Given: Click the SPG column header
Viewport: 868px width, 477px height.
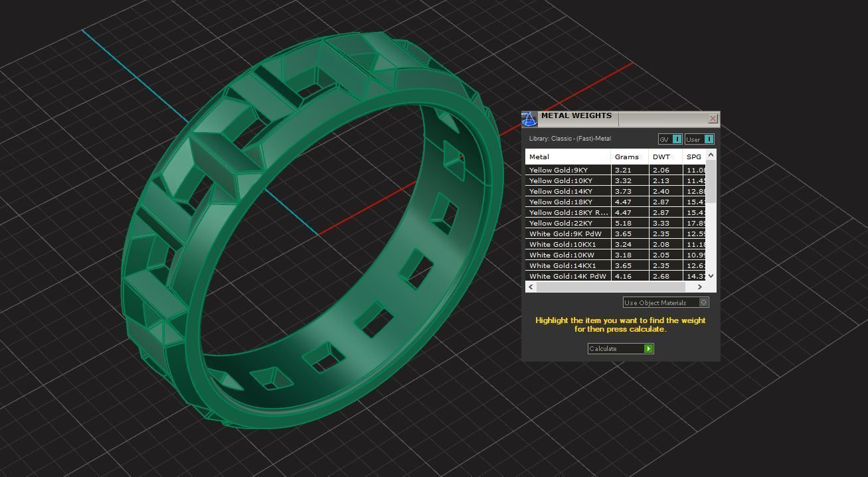Looking at the screenshot, I should pos(694,157).
